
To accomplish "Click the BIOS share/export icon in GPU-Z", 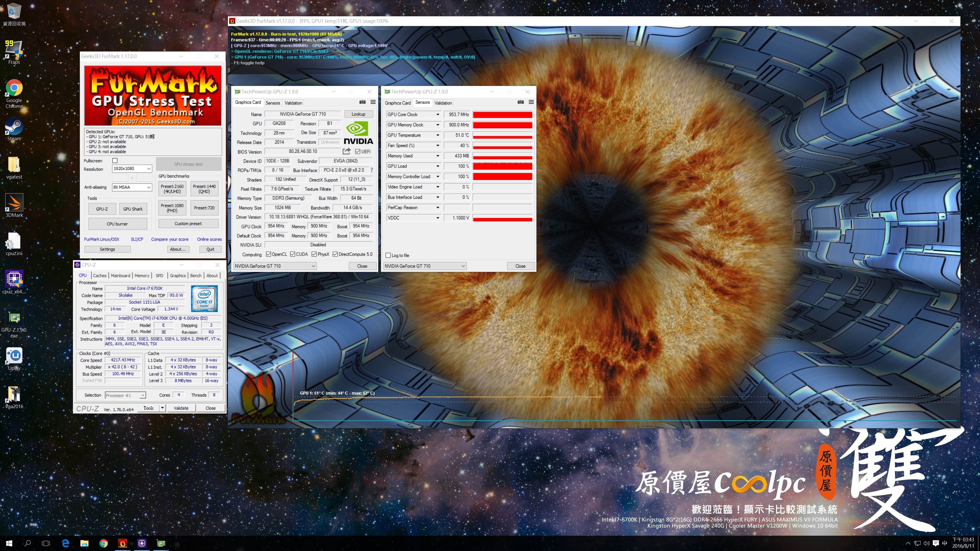I will [x=346, y=151].
